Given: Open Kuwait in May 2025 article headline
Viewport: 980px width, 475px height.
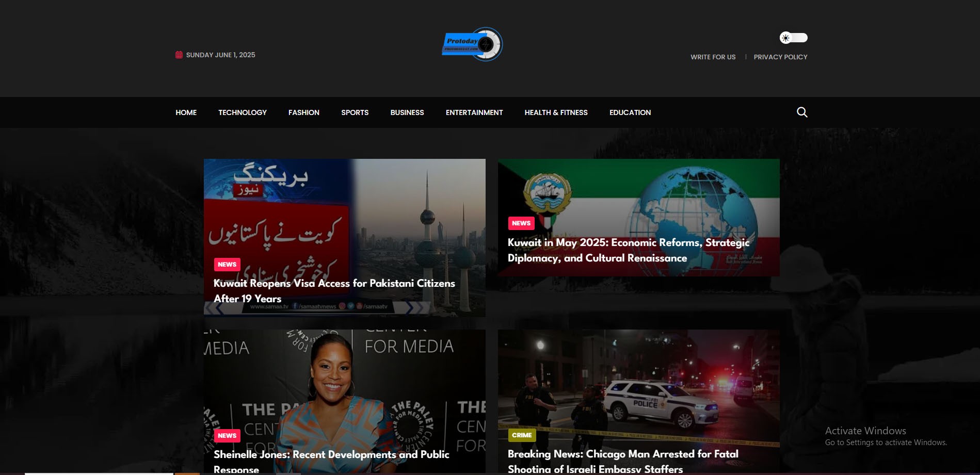Looking at the screenshot, I should (x=629, y=250).
